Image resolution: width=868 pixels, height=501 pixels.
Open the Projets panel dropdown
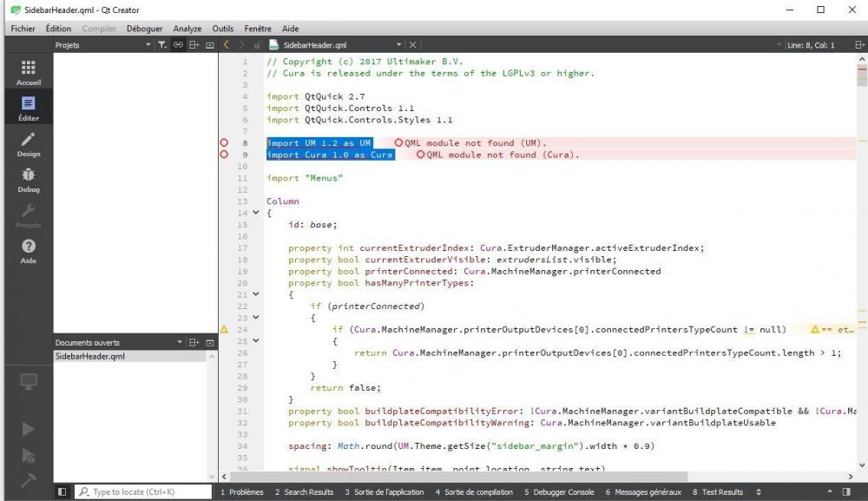[x=148, y=45]
